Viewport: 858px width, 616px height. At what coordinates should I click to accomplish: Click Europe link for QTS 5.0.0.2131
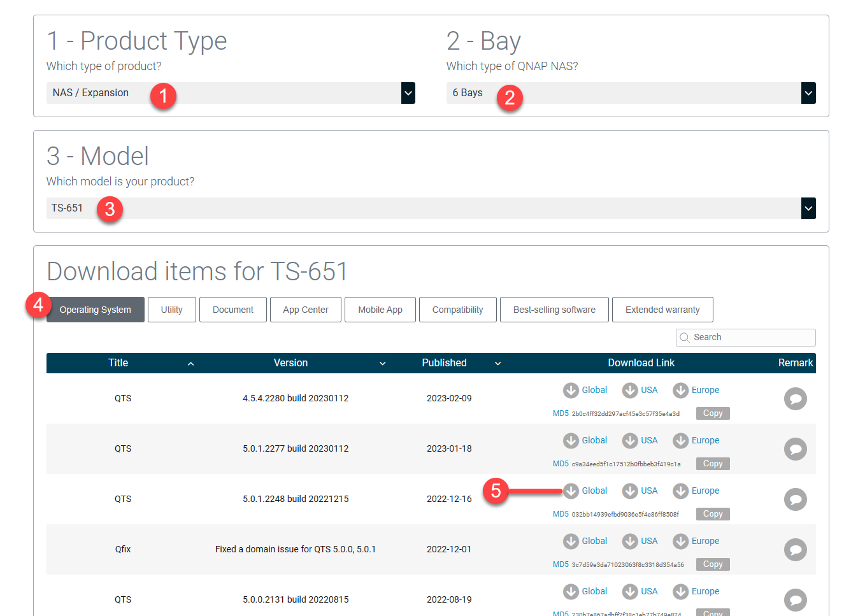[x=705, y=591]
